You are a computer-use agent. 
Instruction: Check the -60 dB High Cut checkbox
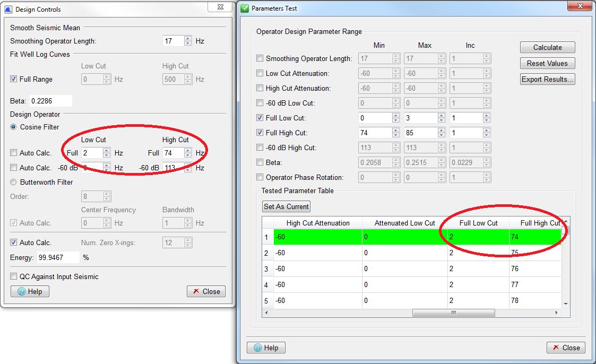(260, 147)
